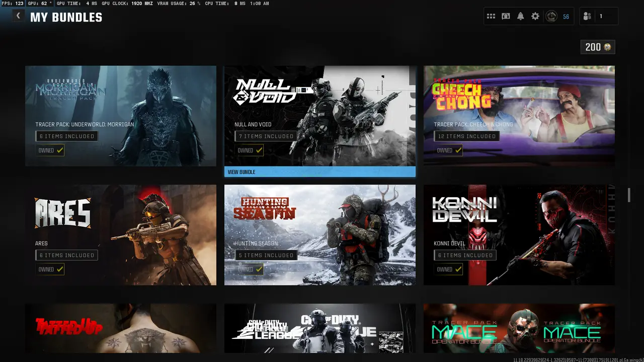The image size is (644, 362).
Task: Click the 'Tracer Pack: Cheech & Chong' name label
Action: click(x=473, y=124)
